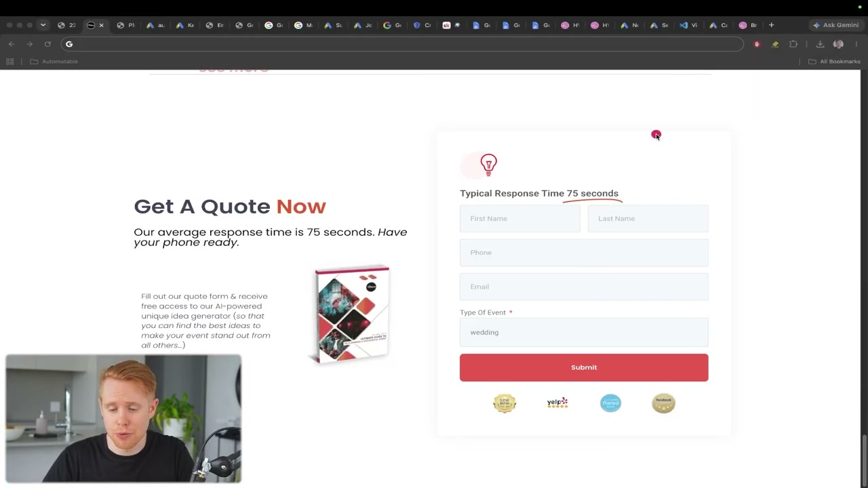Switch to the Google Ads tab labeled Jo
This screenshot has width=868, height=488.
[x=363, y=25]
